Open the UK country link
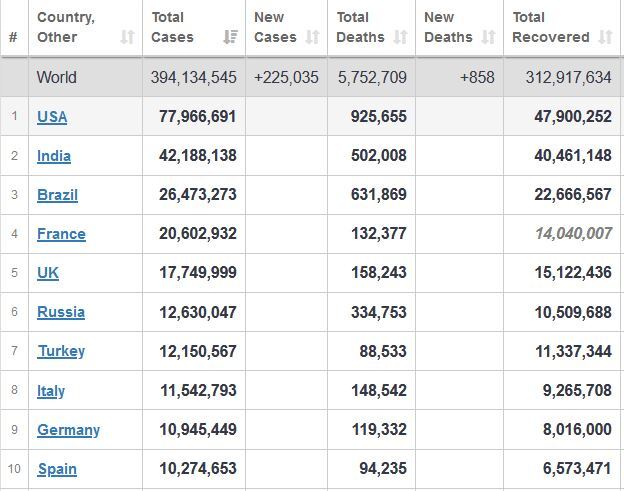This screenshot has width=624, height=491. pyautogui.click(x=48, y=273)
